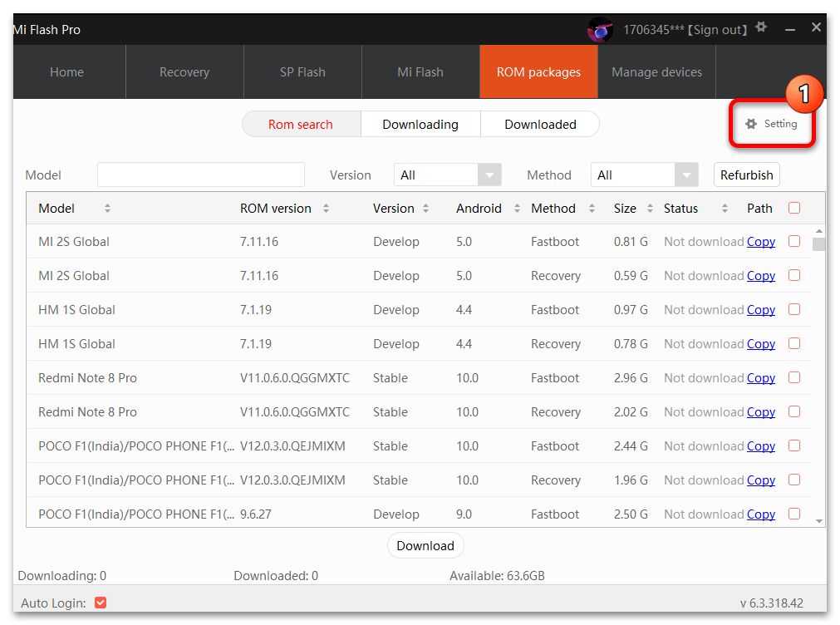Sort by Version column arrows
840x625 pixels.
click(x=426, y=208)
